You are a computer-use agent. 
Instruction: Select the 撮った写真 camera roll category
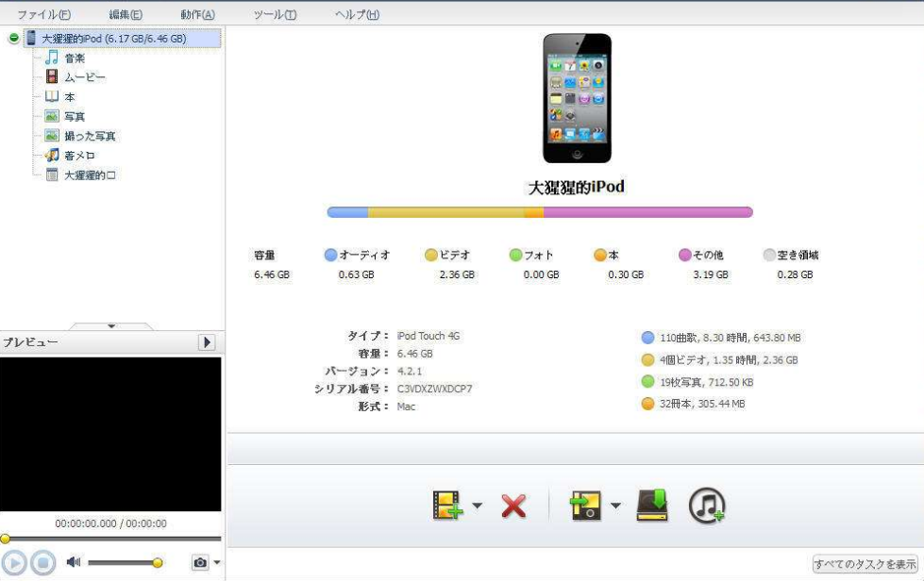pyautogui.click(x=90, y=136)
